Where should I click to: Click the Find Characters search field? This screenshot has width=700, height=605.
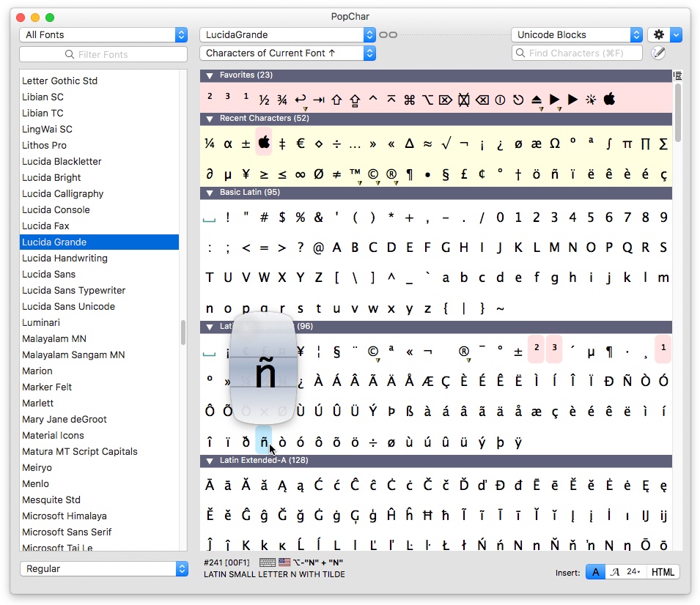tap(578, 53)
